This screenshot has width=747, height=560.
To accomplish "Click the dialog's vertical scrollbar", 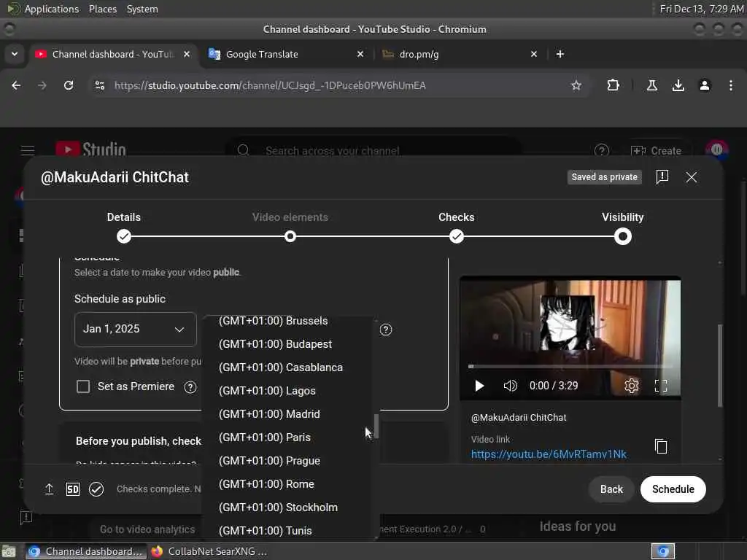I will 720,365.
